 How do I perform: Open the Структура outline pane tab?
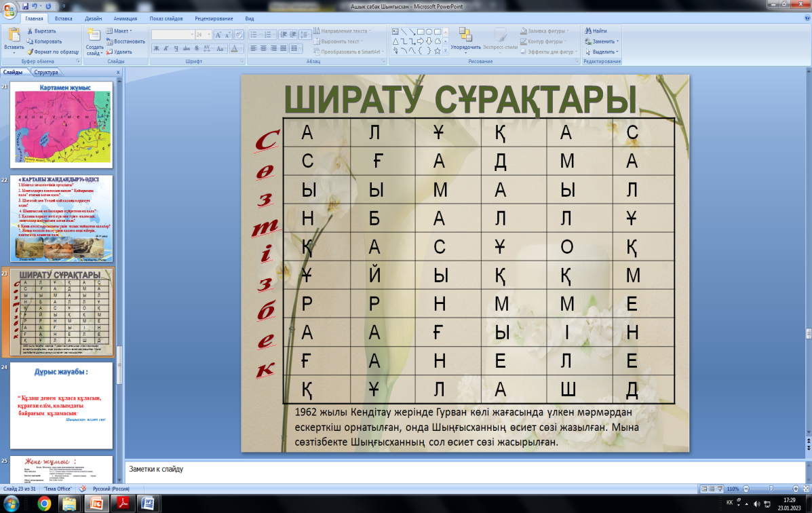coord(46,72)
